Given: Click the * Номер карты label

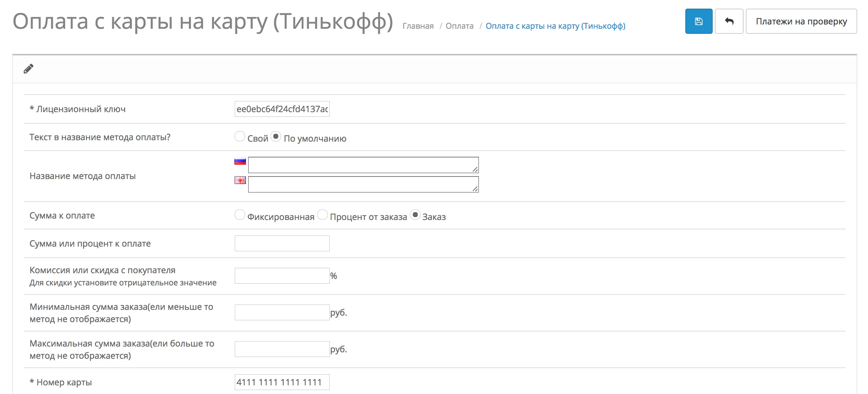Looking at the screenshot, I should [60, 382].
